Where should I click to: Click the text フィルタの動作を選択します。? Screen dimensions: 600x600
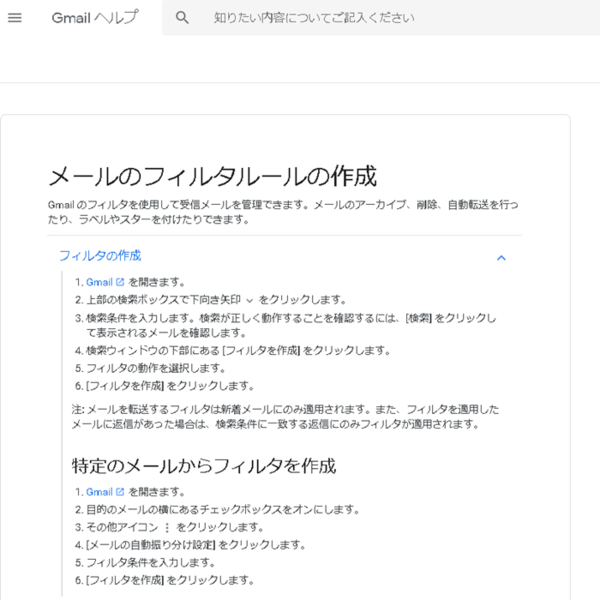pos(155,368)
